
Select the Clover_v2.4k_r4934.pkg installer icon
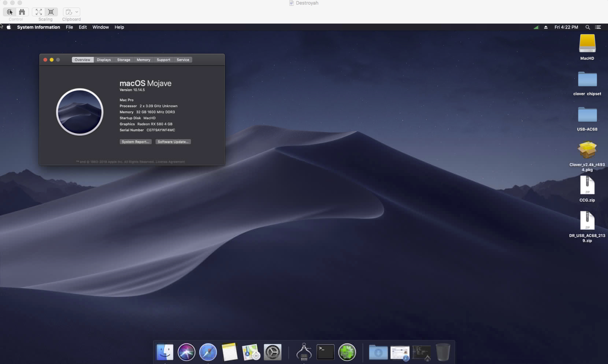[x=587, y=150]
